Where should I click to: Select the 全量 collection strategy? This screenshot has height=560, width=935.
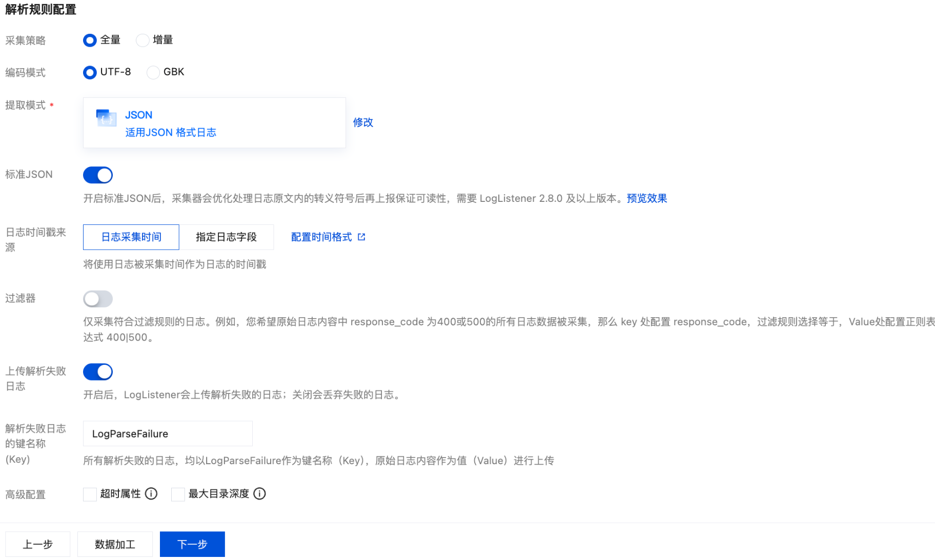(x=90, y=40)
